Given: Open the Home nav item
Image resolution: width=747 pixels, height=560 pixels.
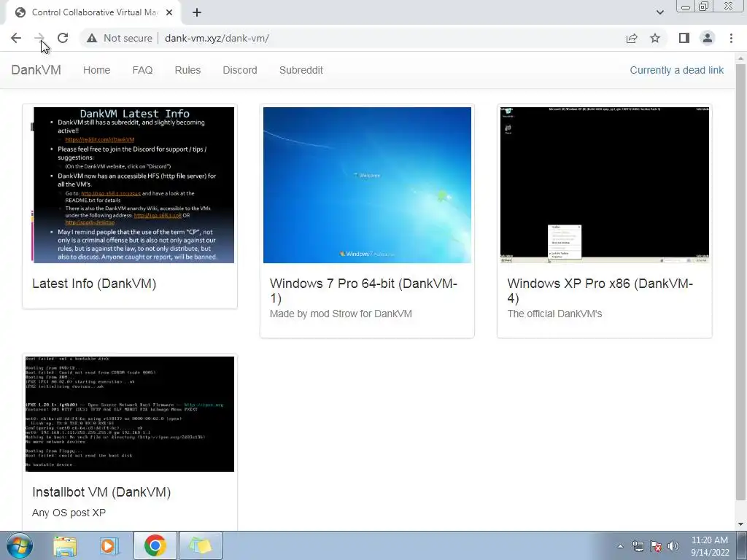Looking at the screenshot, I should (97, 70).
